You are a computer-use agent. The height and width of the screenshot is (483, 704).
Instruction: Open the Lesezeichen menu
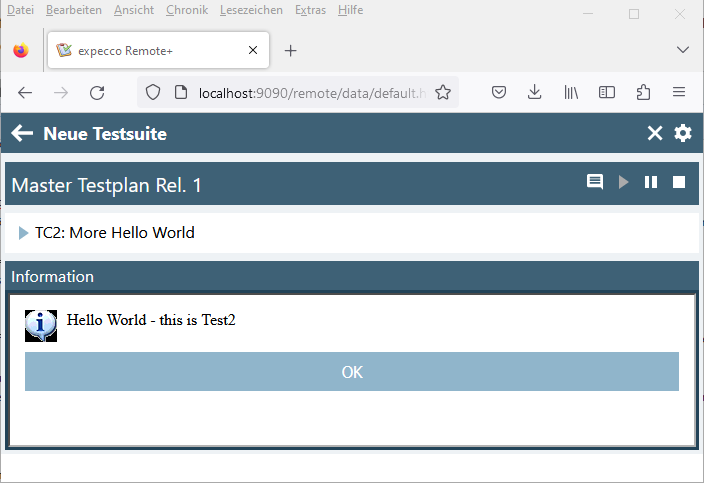[x=251, y=10]
